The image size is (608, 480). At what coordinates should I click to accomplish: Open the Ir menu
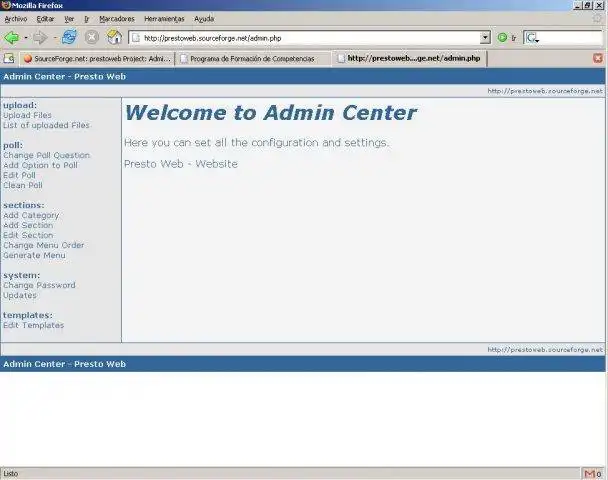86,19
